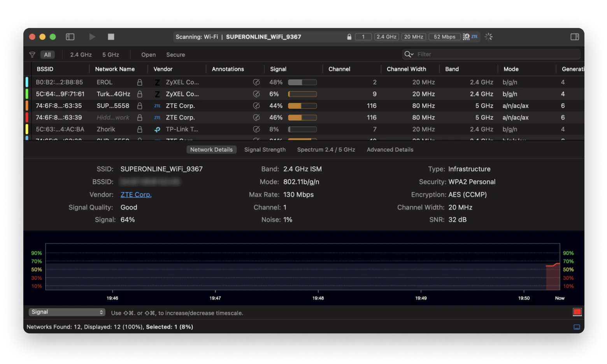Filter networks by 5 GHz

pos(111,55)
